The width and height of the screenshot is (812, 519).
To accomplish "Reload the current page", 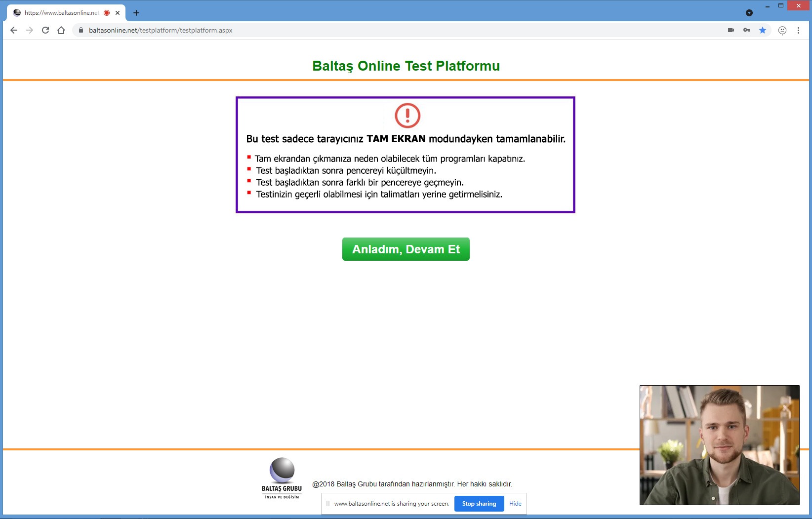I will (45, 30).
